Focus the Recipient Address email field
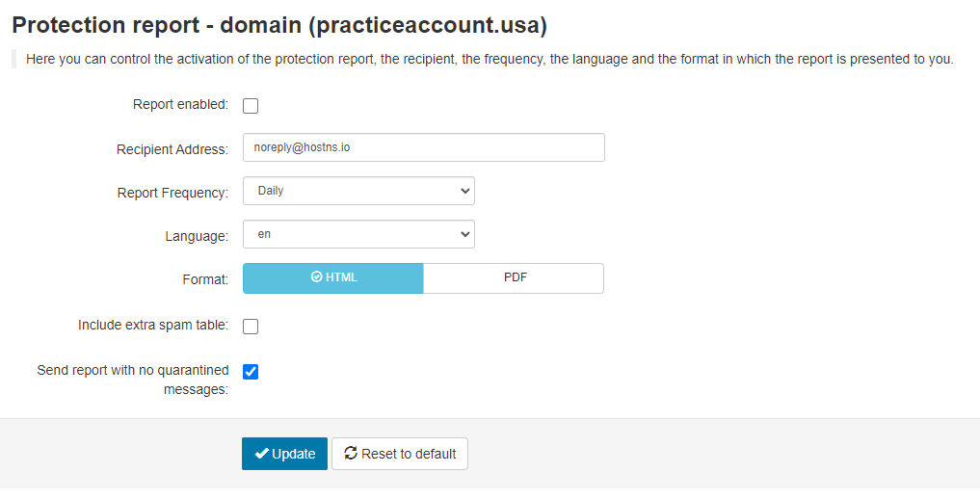980x499 pixels. 424,147
